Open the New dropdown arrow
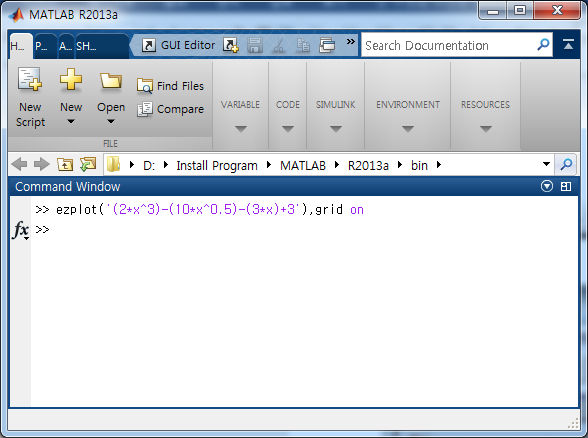Image resolution: width=588 pixels, height=438 pixels. 71,121
